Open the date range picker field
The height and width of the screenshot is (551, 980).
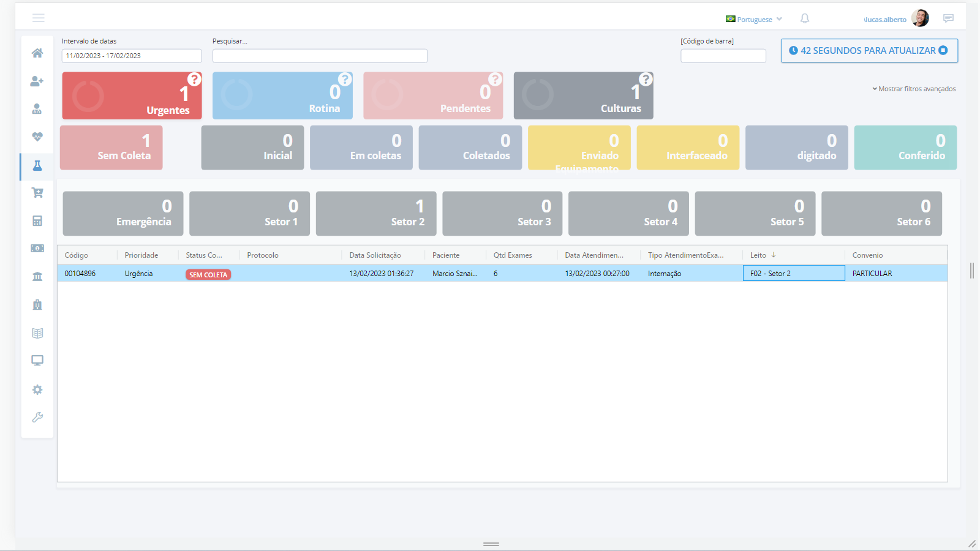(132, 56)
